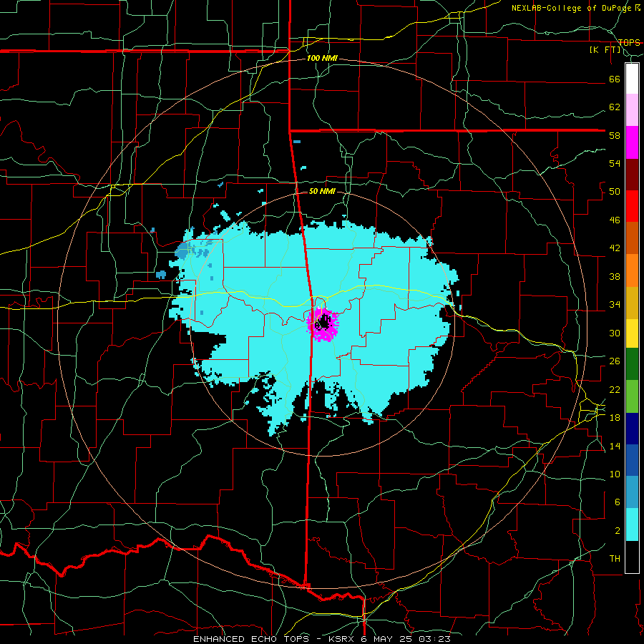644x644 pixels.
Task: Click the 50 NMI range ring label
Action: click(x=322, y=191)
